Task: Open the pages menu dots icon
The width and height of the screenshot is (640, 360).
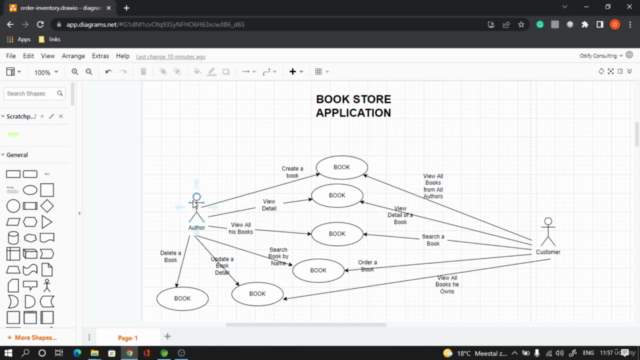Action: click(89, 337)
